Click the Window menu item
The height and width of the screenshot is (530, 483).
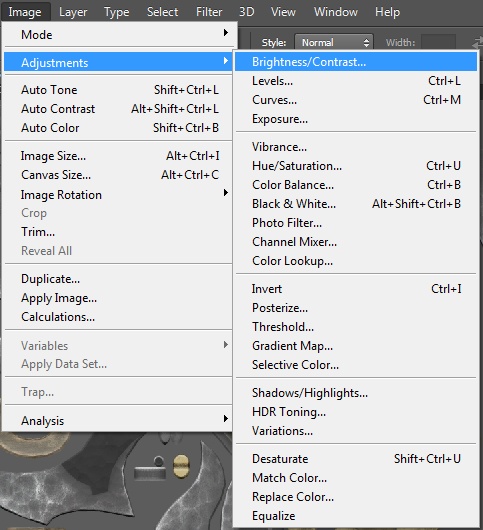tap(336, 12)
